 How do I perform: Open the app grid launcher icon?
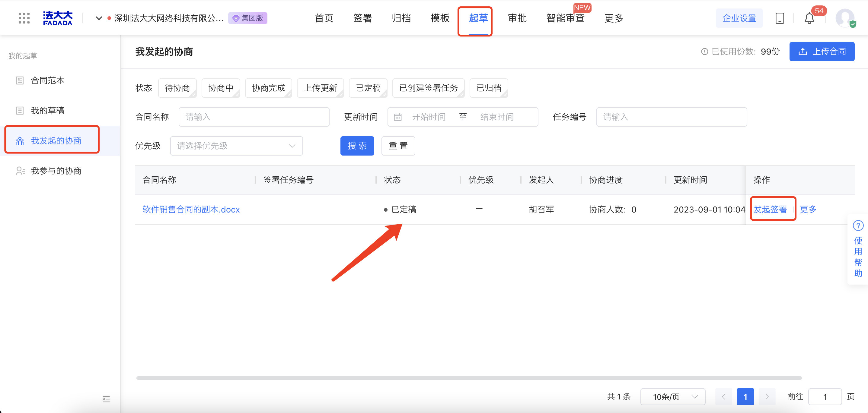click(x=24, y=18)
